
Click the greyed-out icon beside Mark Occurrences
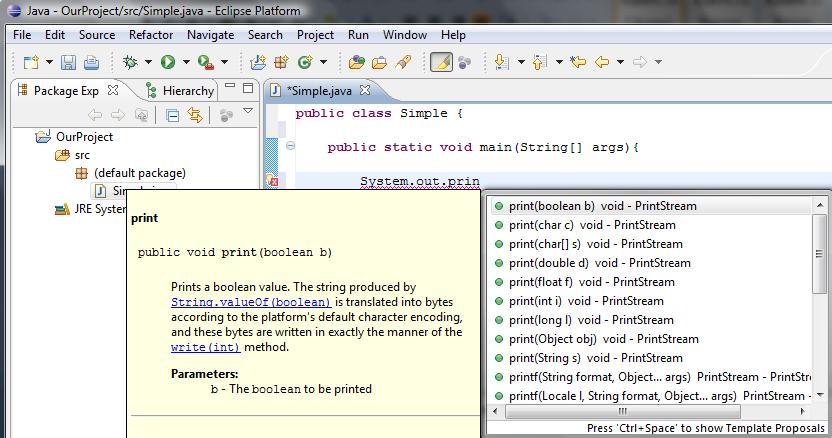[x=465, y=62]
